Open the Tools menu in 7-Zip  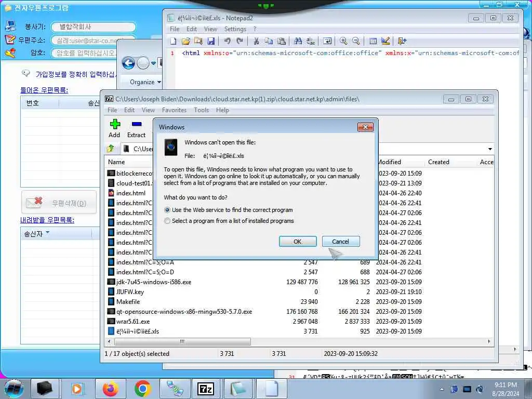pos(201,110)
